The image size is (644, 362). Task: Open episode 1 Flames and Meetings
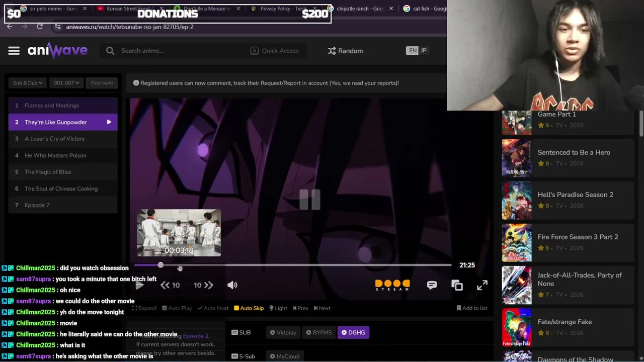click(x=63, y=106)
